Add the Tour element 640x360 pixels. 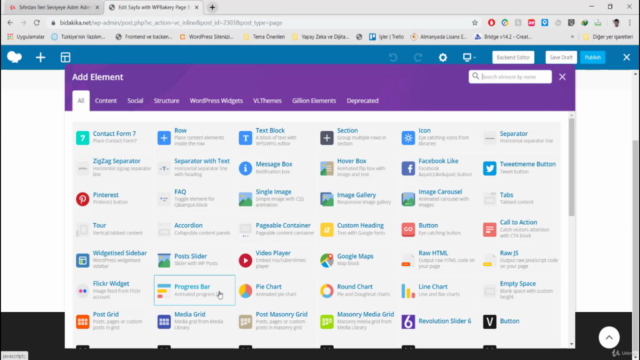point(113,229)
